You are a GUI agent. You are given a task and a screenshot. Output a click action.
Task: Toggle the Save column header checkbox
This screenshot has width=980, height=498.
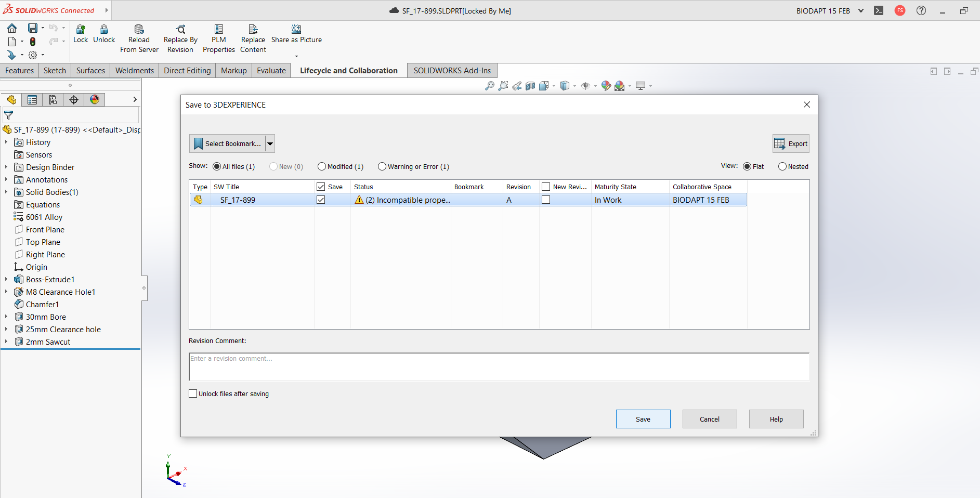(x=321, y=187)
